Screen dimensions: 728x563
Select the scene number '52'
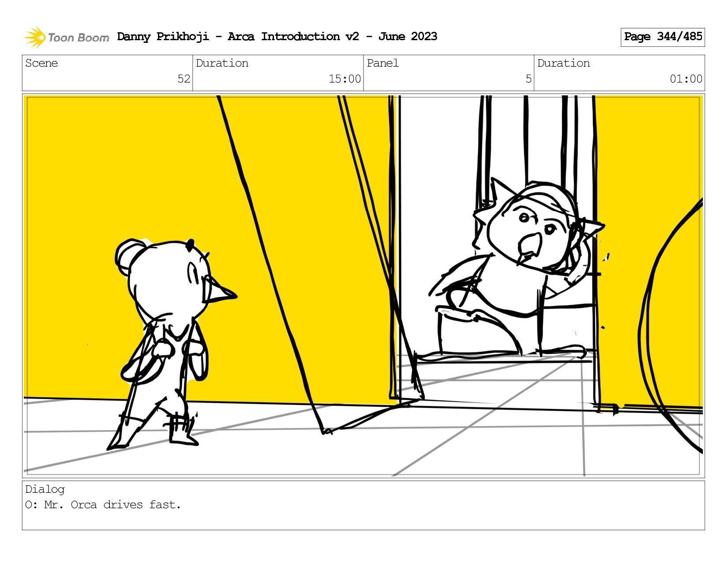point(184,79)
